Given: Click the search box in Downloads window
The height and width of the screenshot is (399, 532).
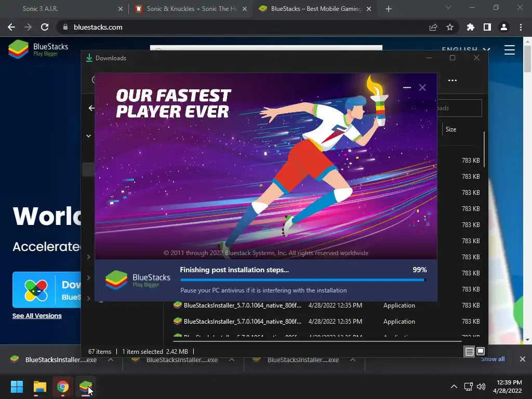Looking at the screenshot, I should (459, 108).
